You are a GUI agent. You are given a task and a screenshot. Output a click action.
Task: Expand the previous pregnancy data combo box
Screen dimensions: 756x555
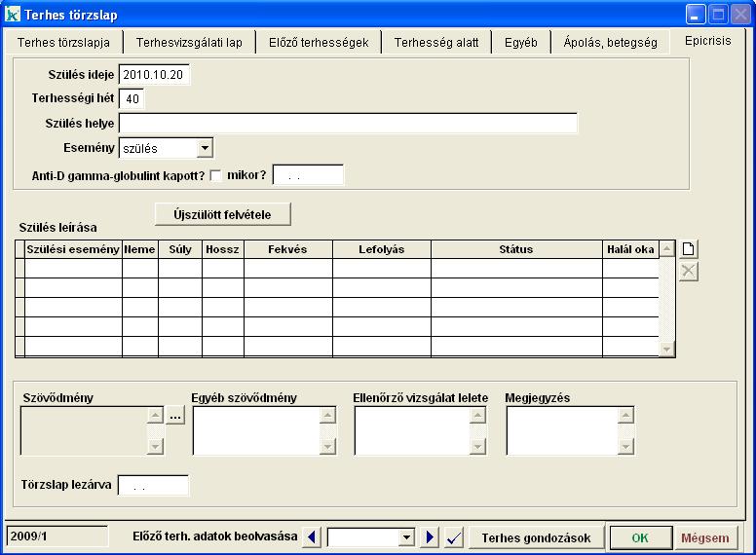pyautogui.click(x=407, y=536)
